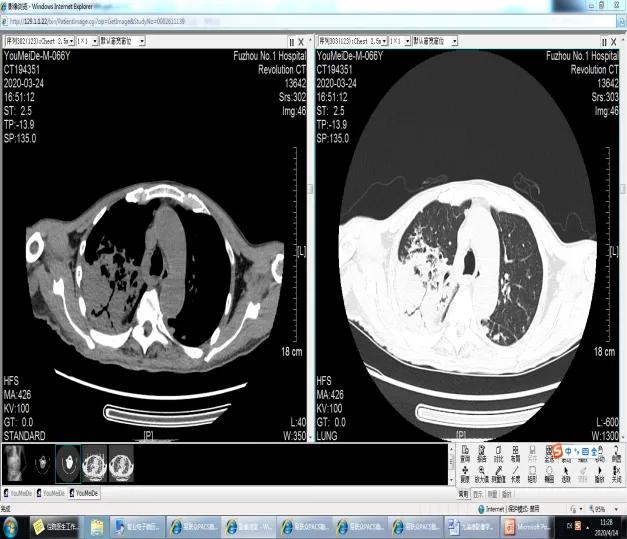Switch to the 测量 tool tab

point(492,494)
